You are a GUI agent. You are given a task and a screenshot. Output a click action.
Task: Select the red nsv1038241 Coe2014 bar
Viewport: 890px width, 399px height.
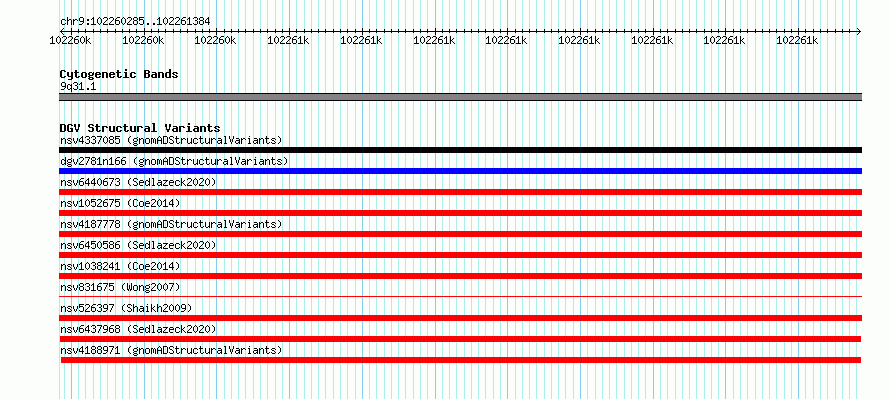(x=460, y=276)
